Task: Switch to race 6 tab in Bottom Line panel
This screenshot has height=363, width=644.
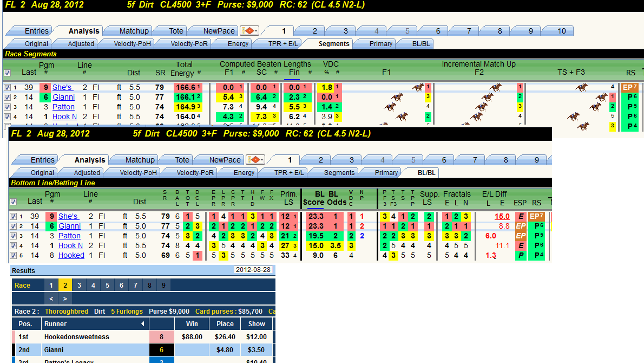Action: coord(444,160)
